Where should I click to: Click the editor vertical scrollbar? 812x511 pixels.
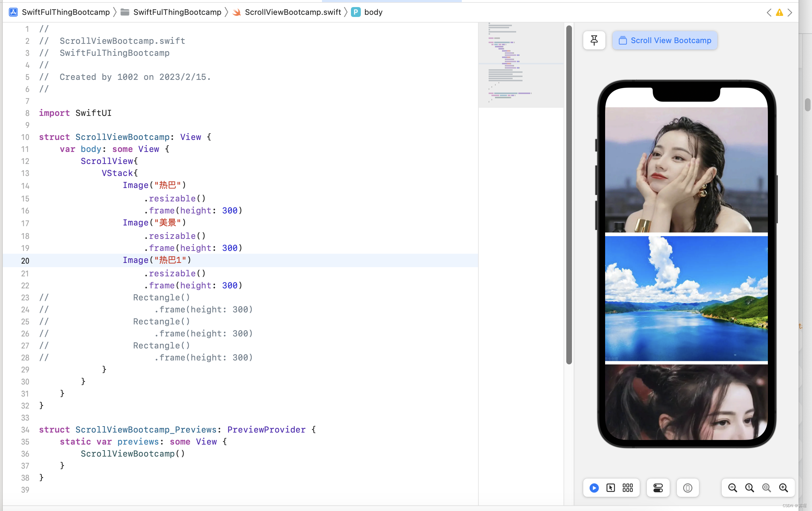pyautogui.click(x=569, y=194)
